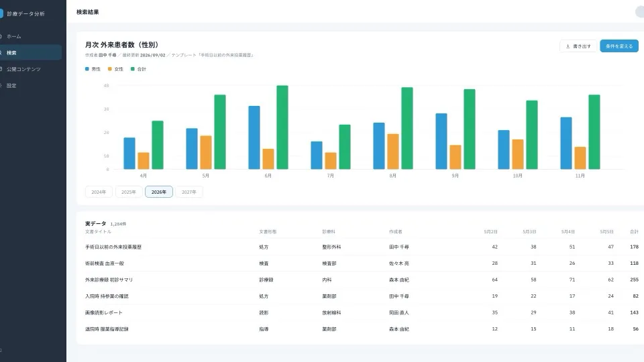Click the 診療データ分析 app title
Viewport: 644px width, 362px height.
pos(25,13)
